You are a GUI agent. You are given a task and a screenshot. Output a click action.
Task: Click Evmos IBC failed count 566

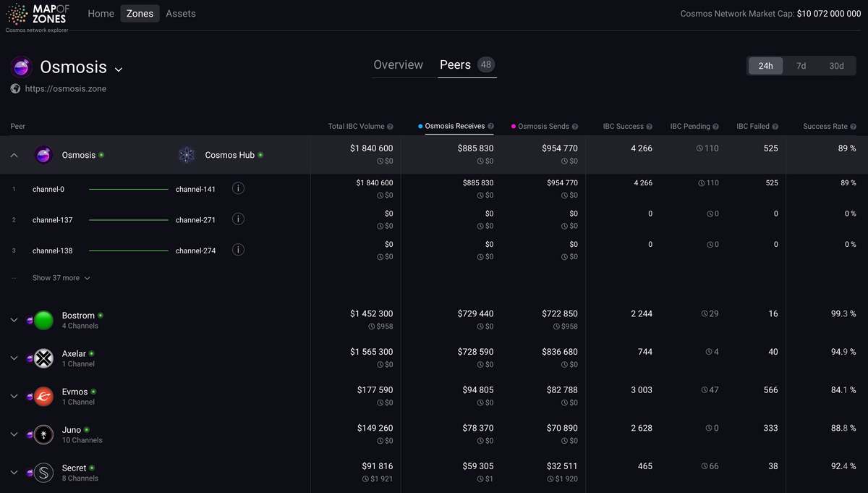click(771, 390)
